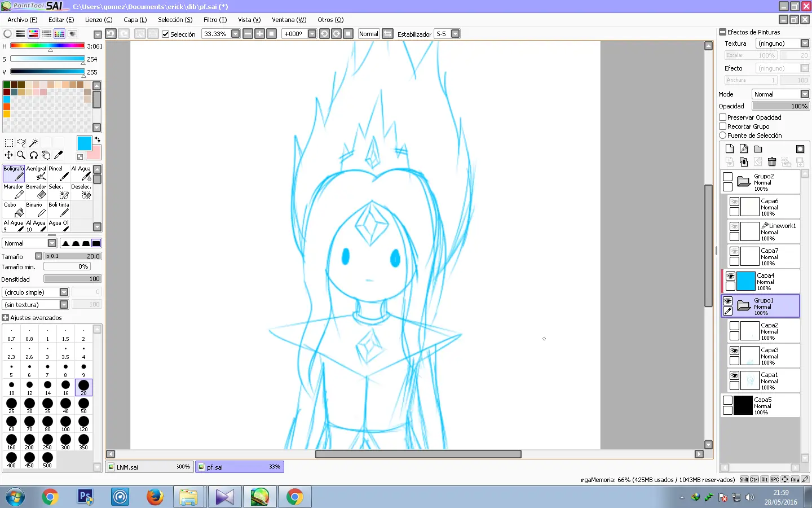
Task: Select the Aerógraf airbrush tool
Action: 36,173
